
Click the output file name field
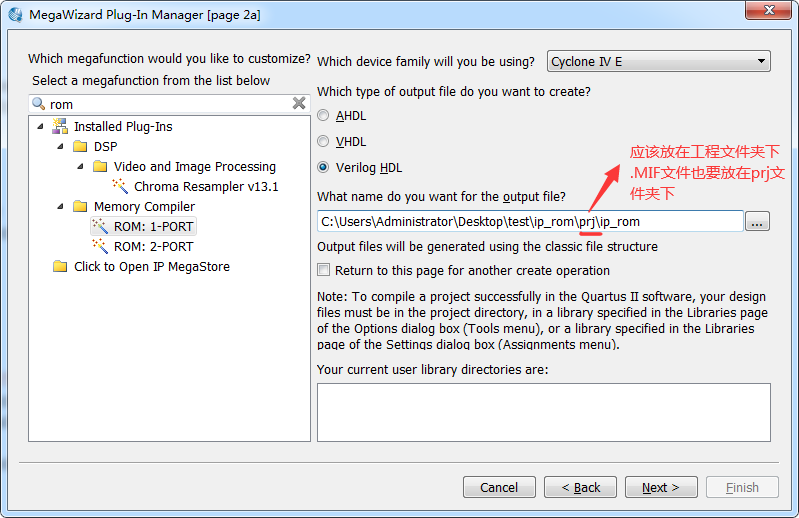[530, 222]
